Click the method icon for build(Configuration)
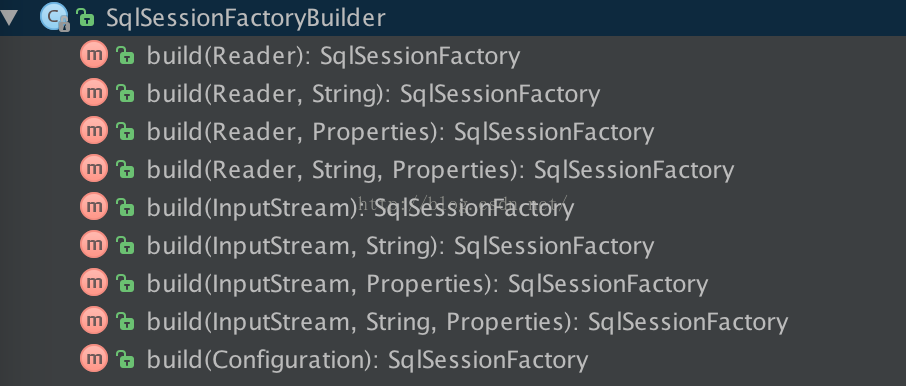 (94, 359)
